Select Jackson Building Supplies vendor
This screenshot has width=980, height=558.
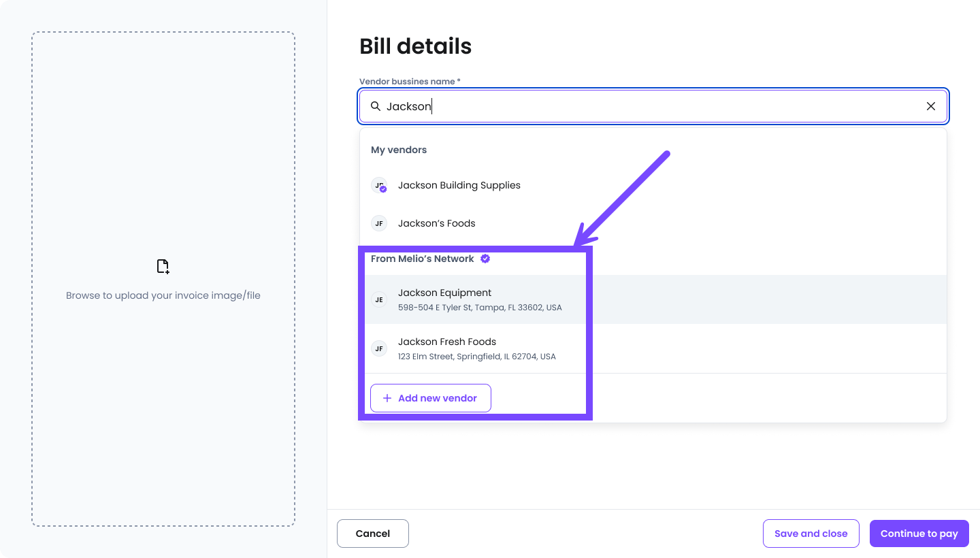click(653, 185)
